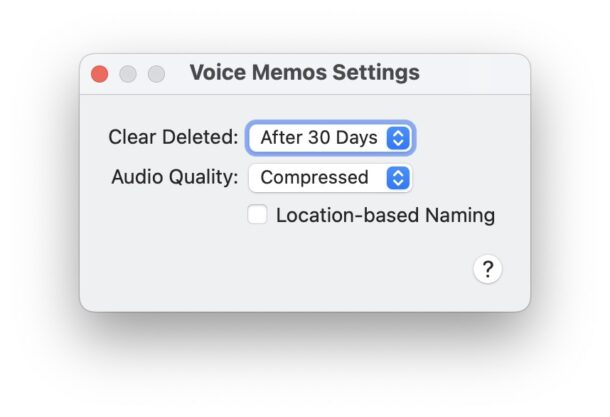The width and height of the screenshot is (610, 417).
Task: Open help with the question mark button
Action: [x=487, y=269]
